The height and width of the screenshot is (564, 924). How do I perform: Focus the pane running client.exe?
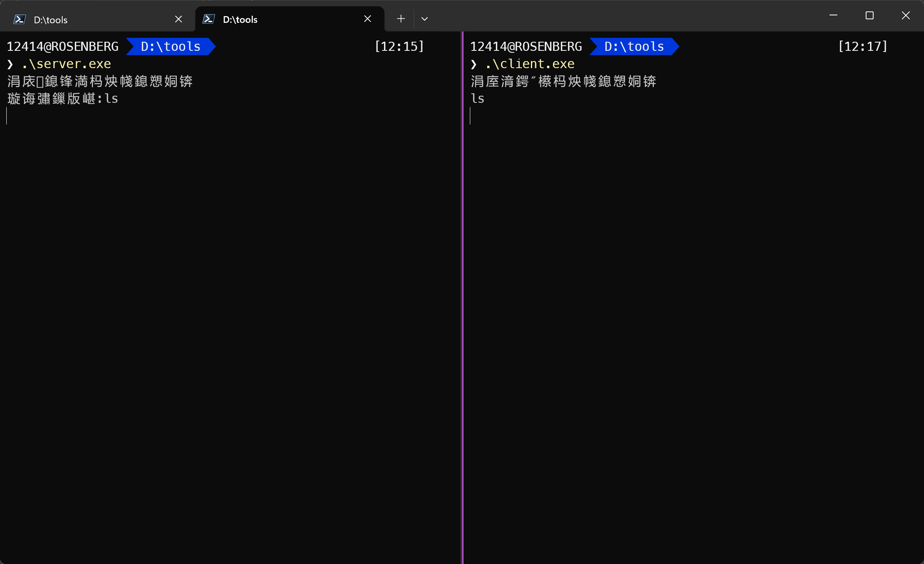tap(693, 315)
